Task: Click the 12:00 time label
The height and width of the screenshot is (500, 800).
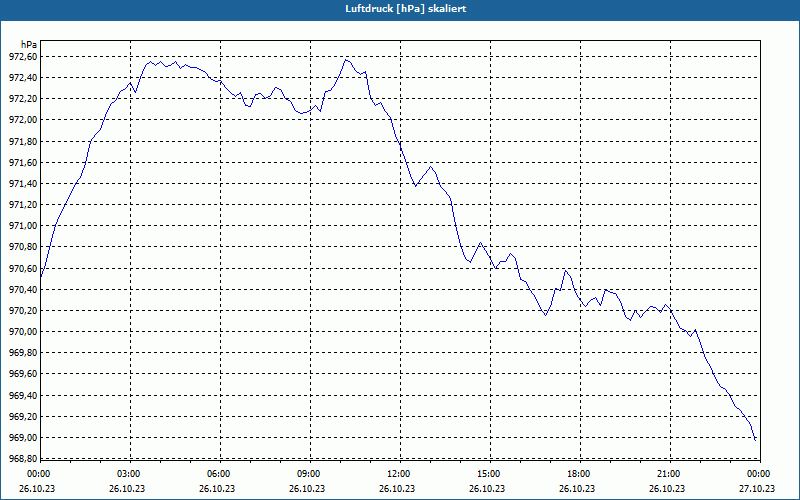Action: pos(398,474)
